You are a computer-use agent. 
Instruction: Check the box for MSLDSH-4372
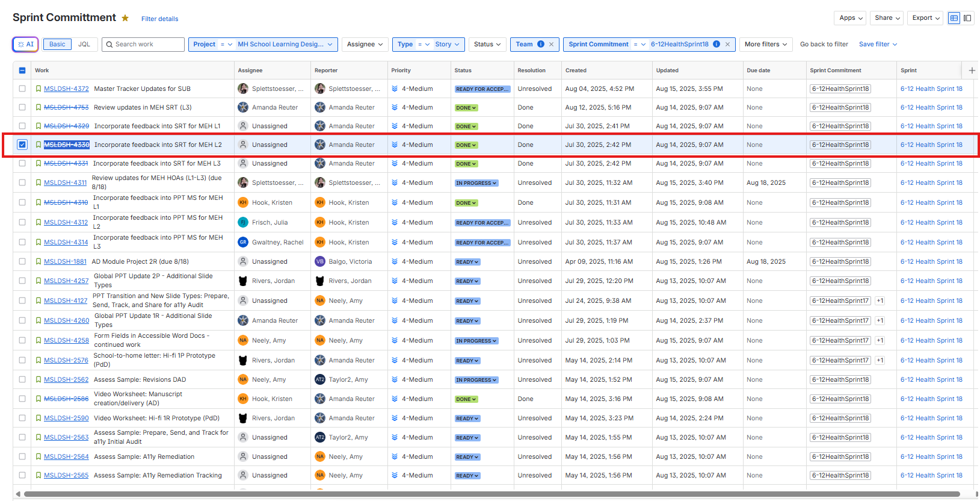click(x=22, y=89)
